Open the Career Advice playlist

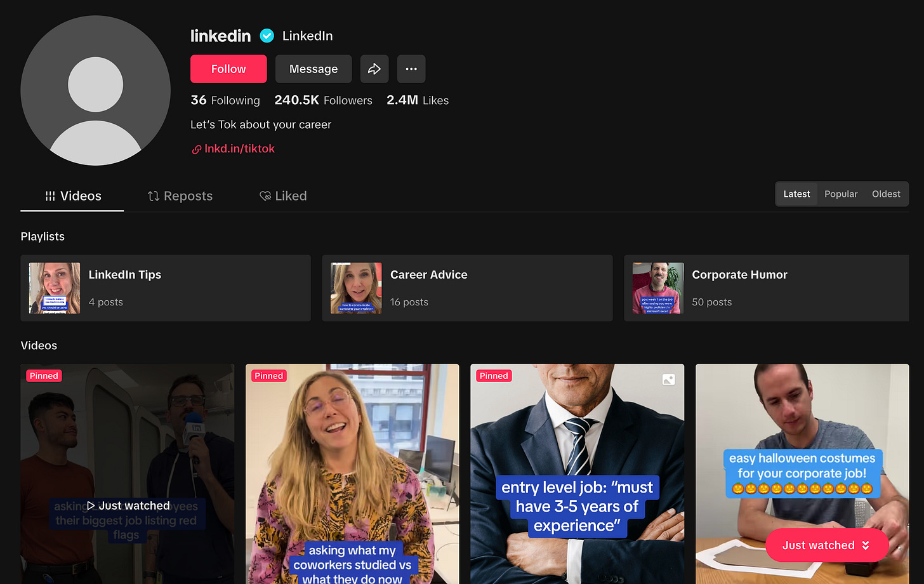pos(467,288)
